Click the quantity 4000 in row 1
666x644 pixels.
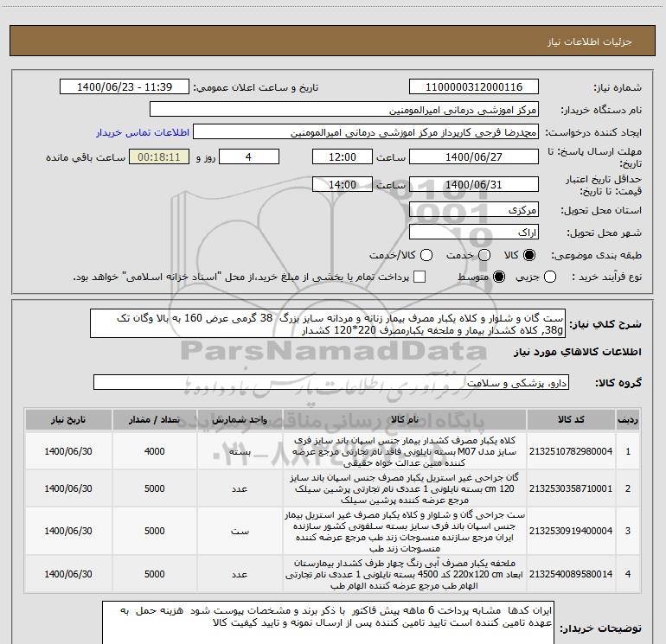pyautogui.click(x=155, y=451)
